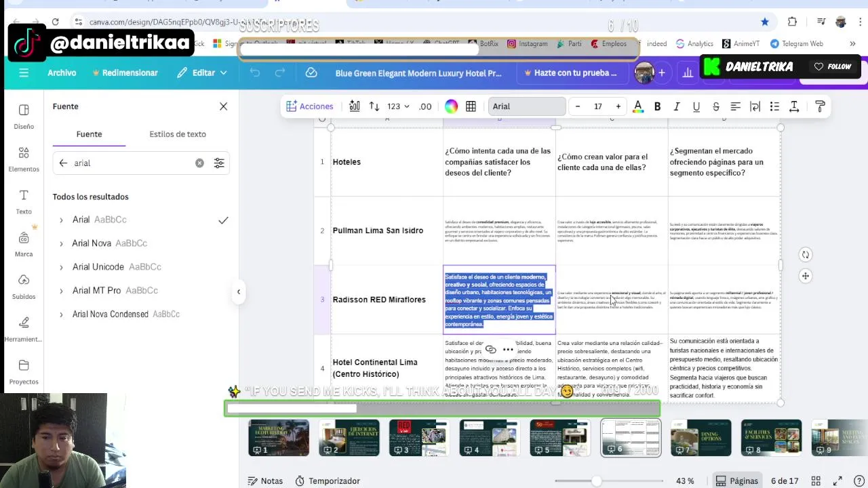Open the analytics chart icon in header
The width and height of the screenshot is (868, 488).
click(688, 73)
